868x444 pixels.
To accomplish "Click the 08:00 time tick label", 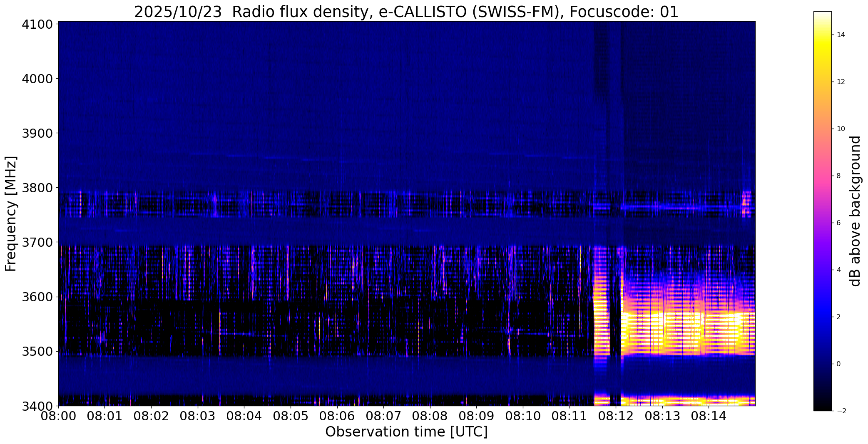I will click(x=59, y=416).
